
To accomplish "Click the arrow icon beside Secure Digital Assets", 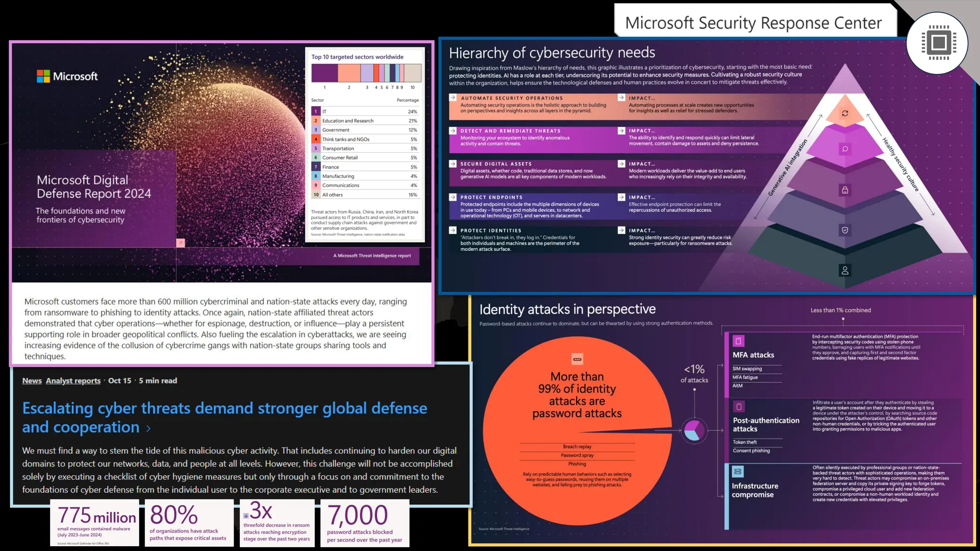I will coord(453,164).
